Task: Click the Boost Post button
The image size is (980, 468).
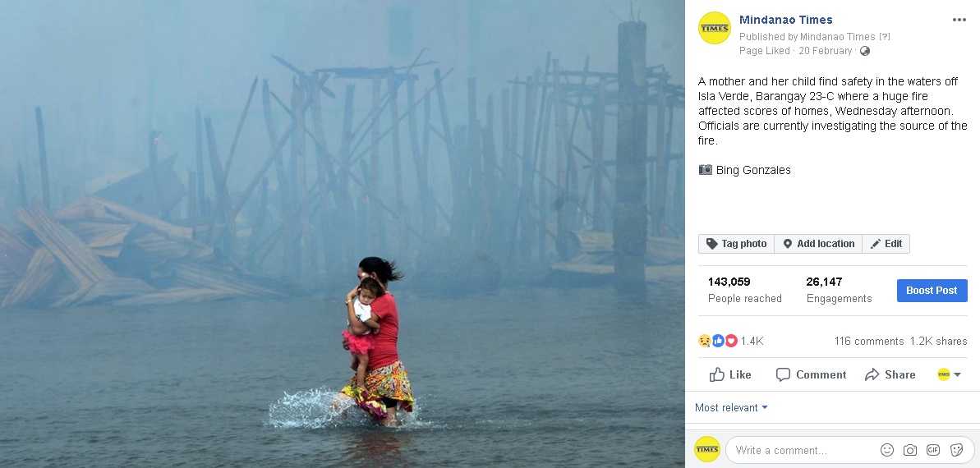Action: point(932,291)
